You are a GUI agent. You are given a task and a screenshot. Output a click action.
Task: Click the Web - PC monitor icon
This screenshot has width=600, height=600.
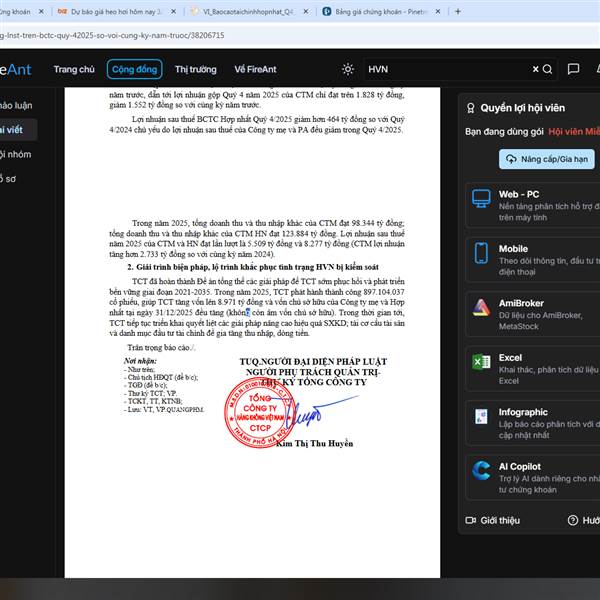coord(481,199)
